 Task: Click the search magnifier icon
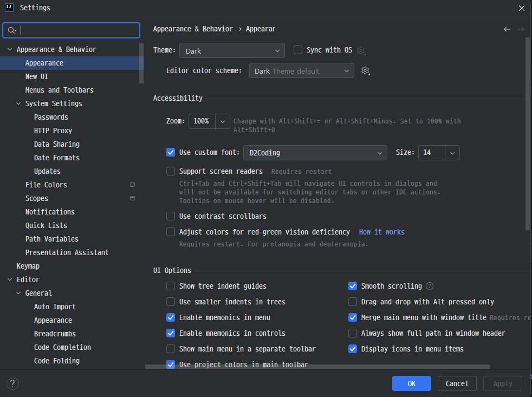coord(12,30)
